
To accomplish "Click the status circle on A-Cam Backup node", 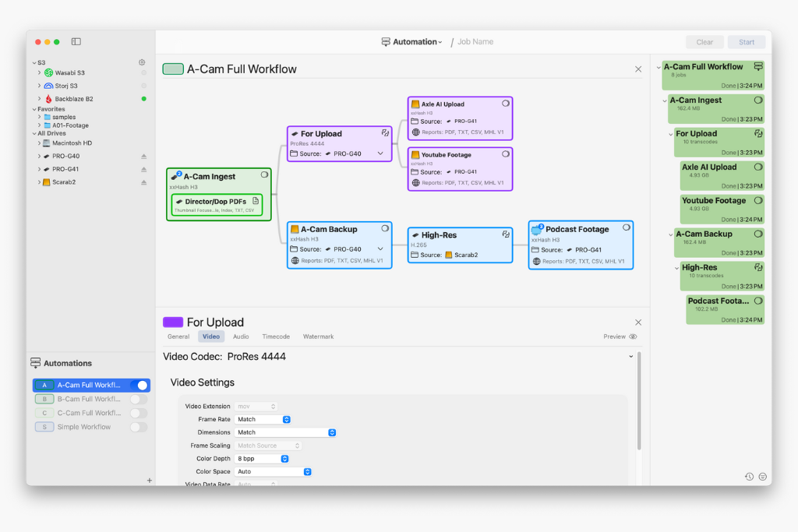I will [x=385, y=229].
